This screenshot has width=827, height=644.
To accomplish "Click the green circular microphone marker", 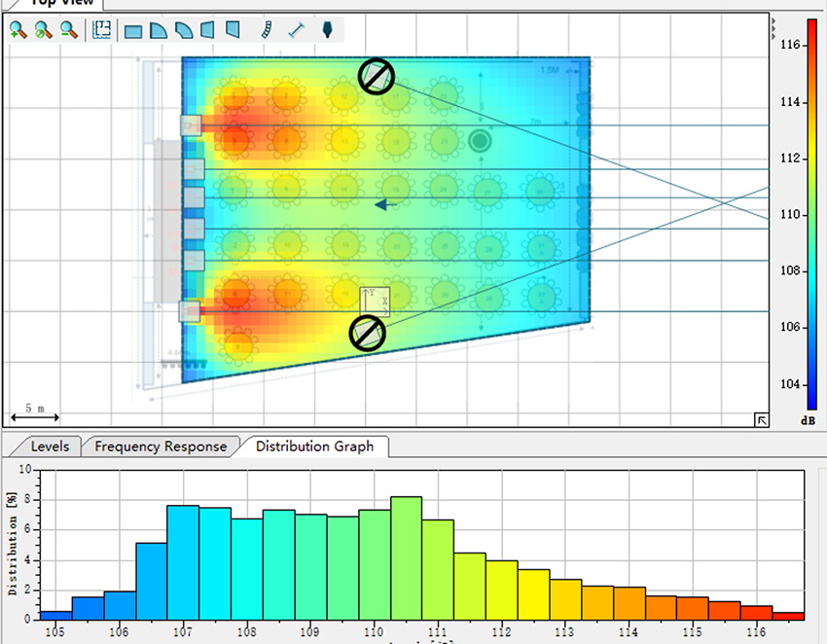I will [x=479, y=141].
